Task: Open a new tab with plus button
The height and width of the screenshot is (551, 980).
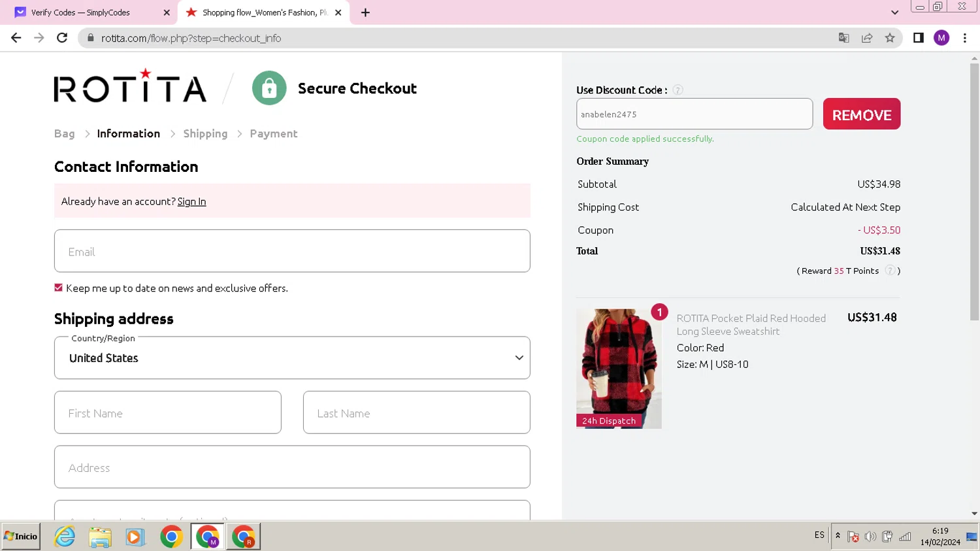Action: [x=365, y=12]
